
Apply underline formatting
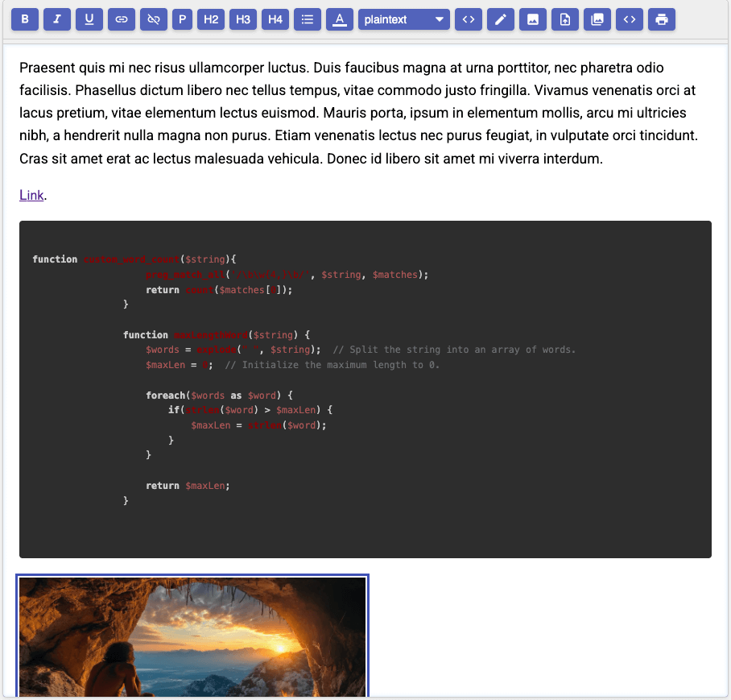89,19
